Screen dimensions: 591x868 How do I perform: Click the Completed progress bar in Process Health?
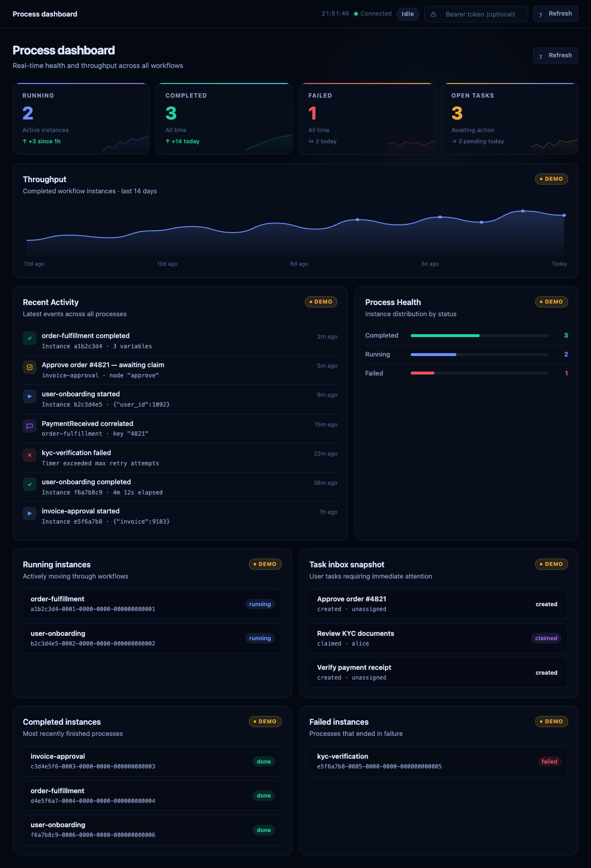point(480,336)
